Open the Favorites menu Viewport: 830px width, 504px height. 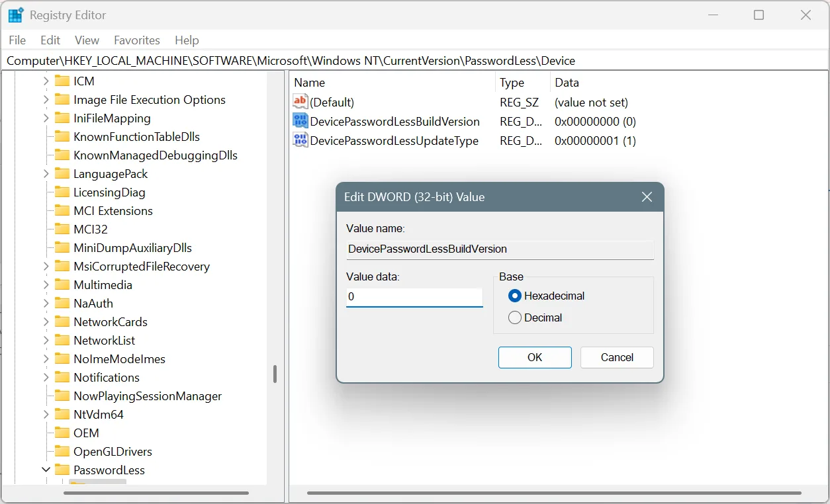(137, 40)
